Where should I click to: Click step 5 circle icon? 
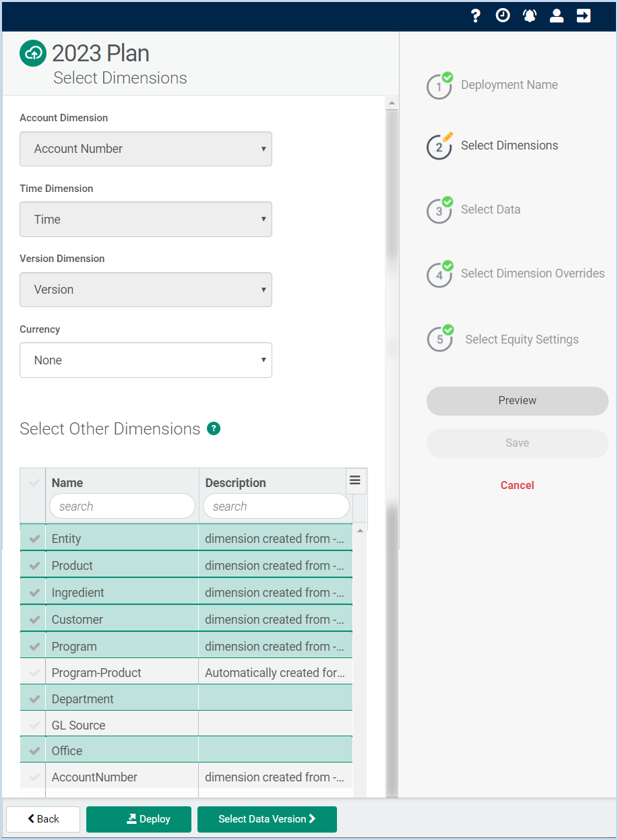[x=439, y=339]
